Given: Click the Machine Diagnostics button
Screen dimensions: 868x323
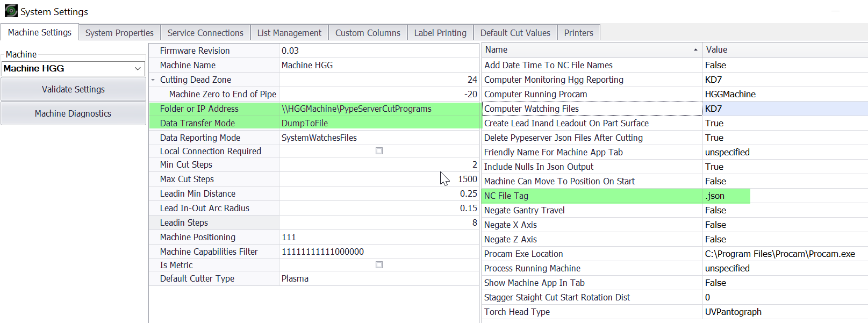Looking at the screenshot, I should point(73,113).
